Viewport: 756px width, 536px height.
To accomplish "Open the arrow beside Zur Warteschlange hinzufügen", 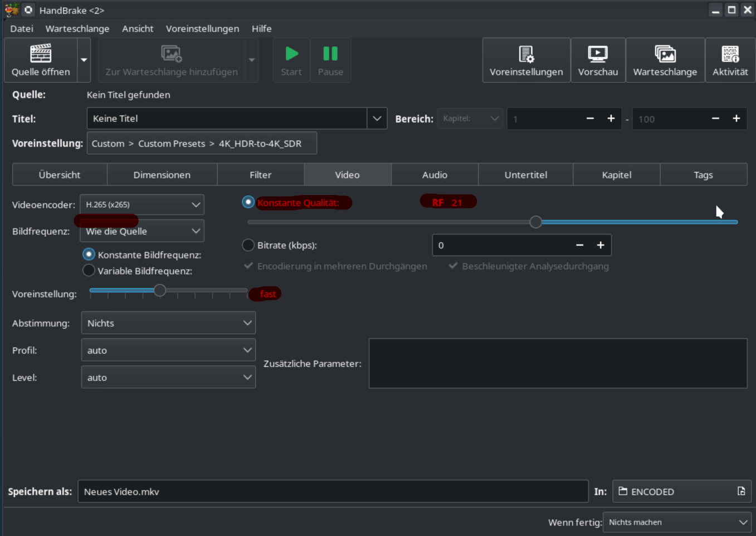I will click(x=252, y=60).
